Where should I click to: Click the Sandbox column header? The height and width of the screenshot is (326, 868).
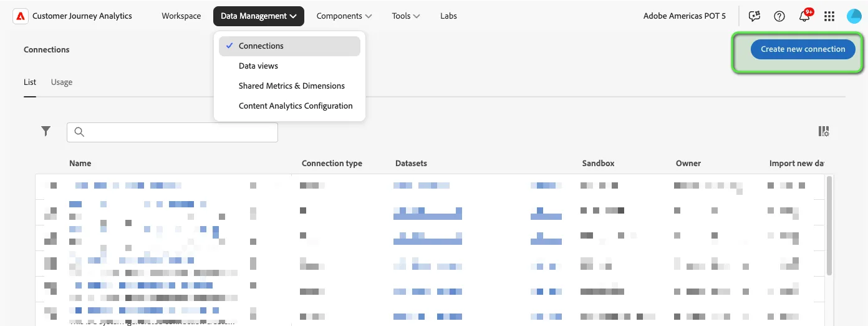pyautogui.click(x=599, y=164)
